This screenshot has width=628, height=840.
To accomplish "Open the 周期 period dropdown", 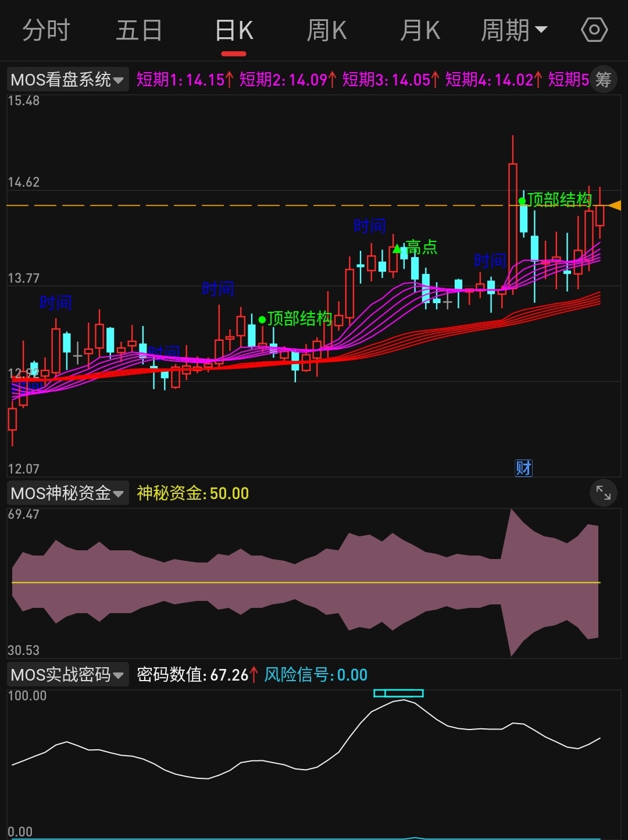I will click(514, 30).
